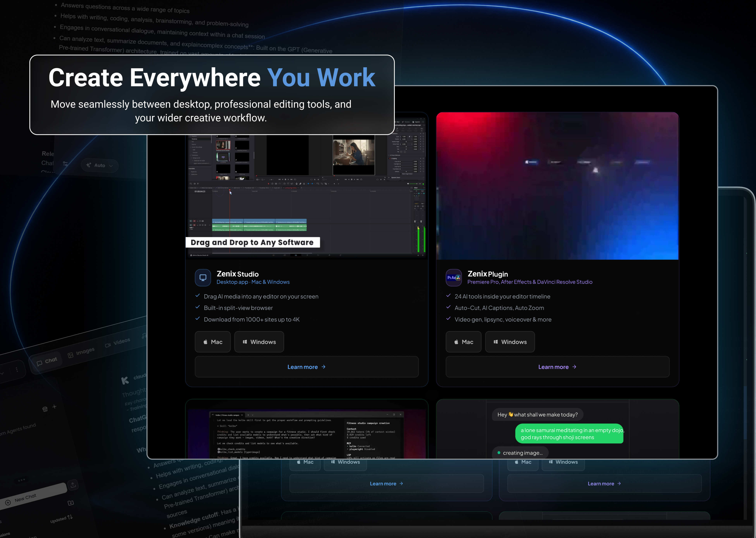This screenshot has height=538, width=756.
Task: Click Learn more in Zenix Plugin card
Action: tap(557, 367)
